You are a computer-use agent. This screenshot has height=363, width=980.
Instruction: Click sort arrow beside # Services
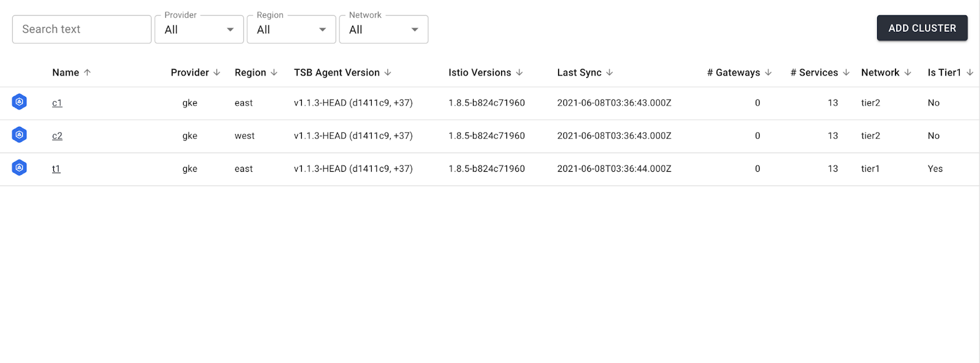(846, 72)
